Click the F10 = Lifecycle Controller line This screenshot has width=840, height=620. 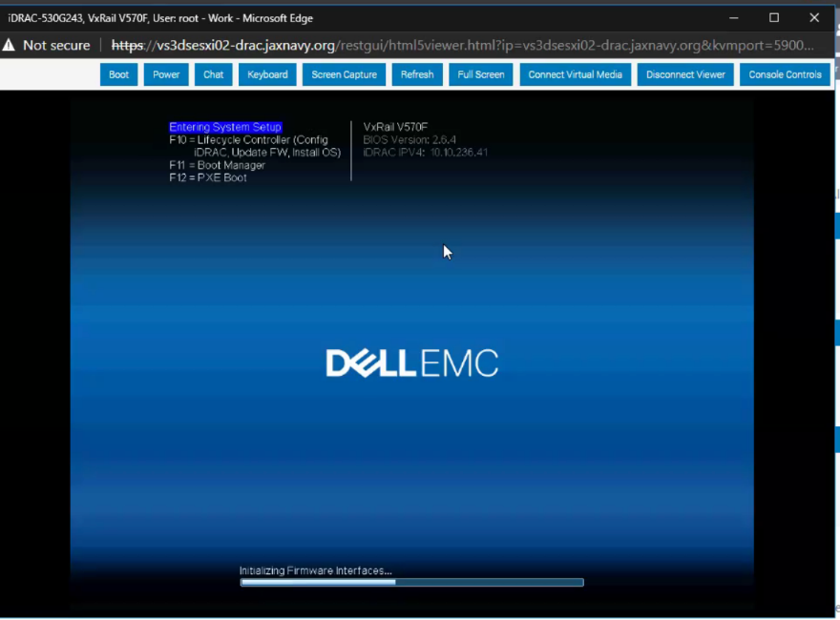click(x=248, y=140)
